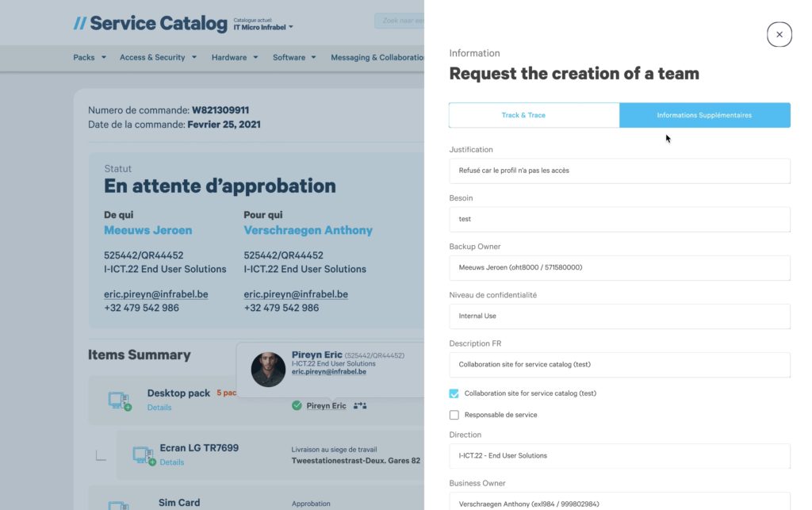Click the Backup Owner field
The image size is (812, 510).
click(619, 267)
